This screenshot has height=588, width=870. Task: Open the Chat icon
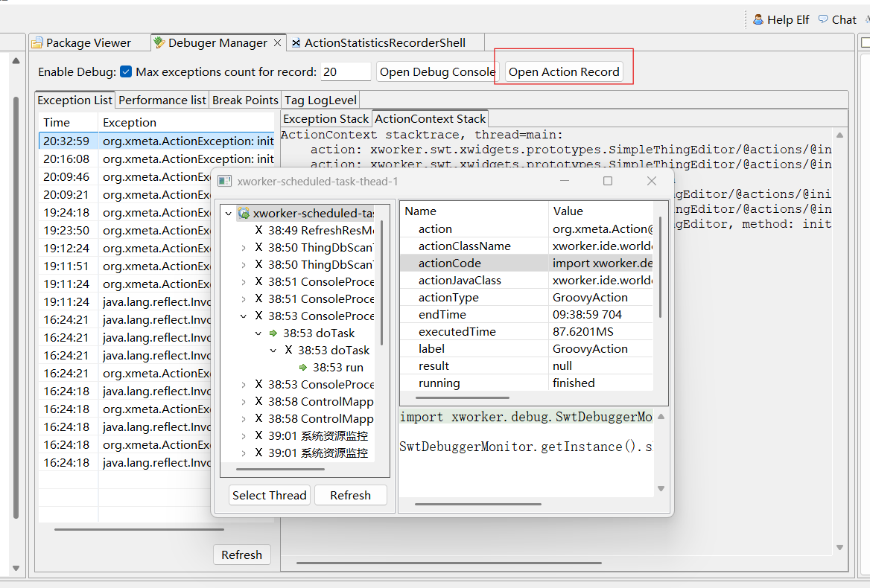[x=823, y=19]
